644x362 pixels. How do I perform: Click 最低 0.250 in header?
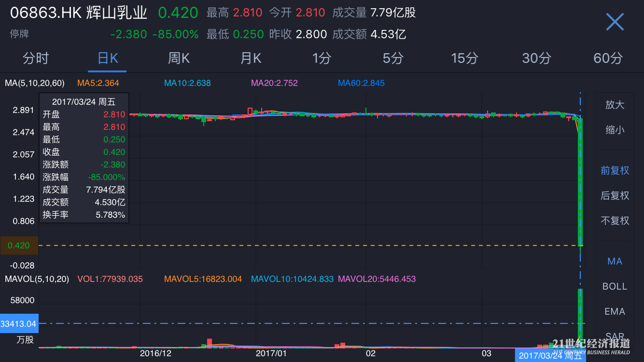point(235,34)
